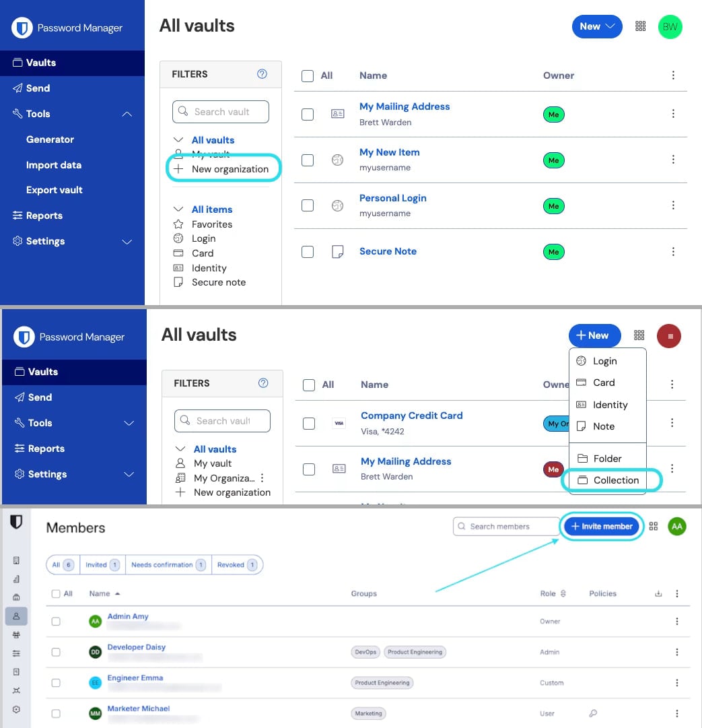Collapse the All vaults filter chevron
This screenshot has width=702, height=728.
coord(178,139)
